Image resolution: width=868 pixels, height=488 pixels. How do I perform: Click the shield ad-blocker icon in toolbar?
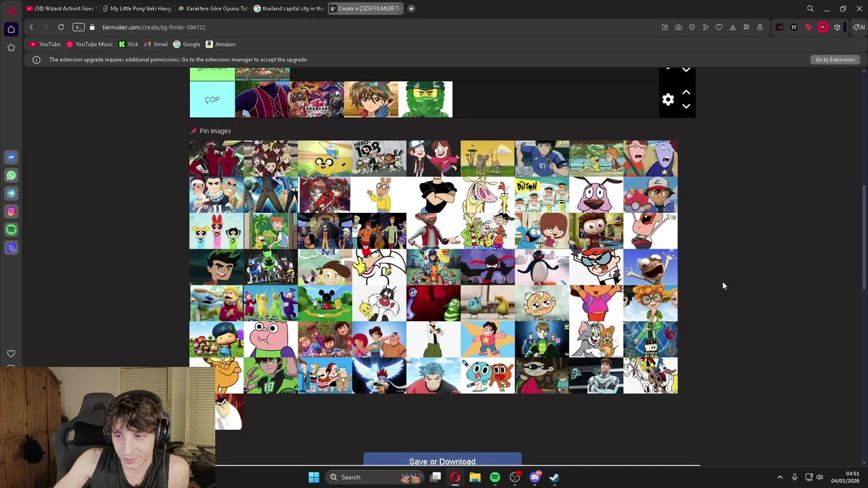692,27
